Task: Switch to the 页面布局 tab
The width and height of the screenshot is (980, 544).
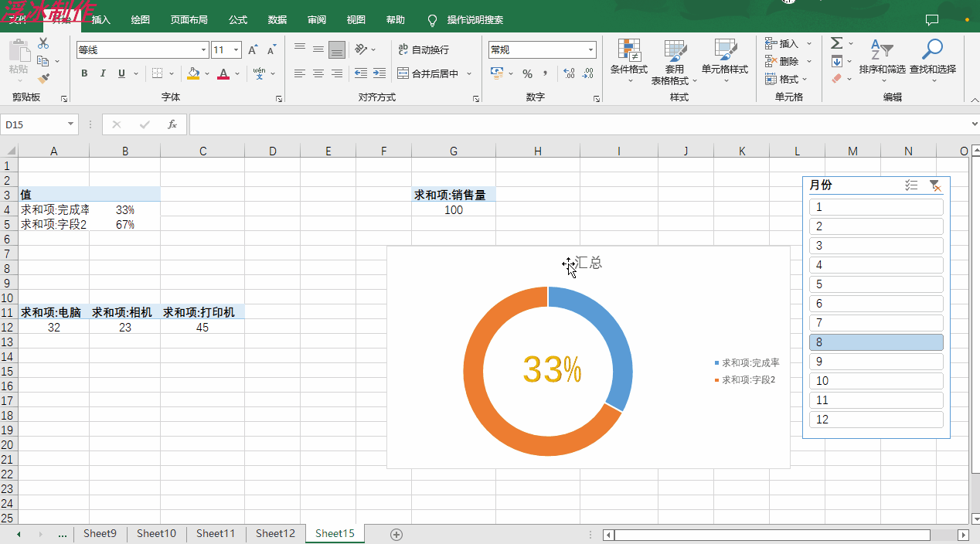Action: [189, 20]
